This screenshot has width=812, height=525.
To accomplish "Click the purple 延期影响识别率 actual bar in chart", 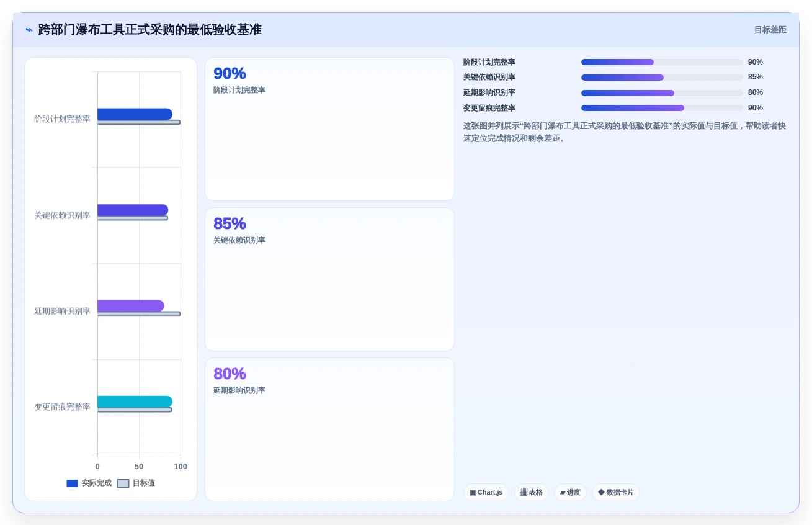I will (131, 306).
